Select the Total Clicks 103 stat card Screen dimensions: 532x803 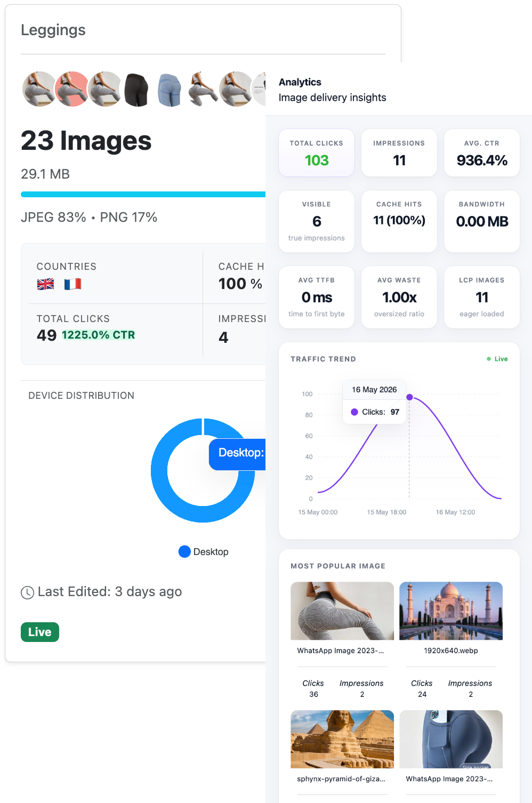pos(317,153)
